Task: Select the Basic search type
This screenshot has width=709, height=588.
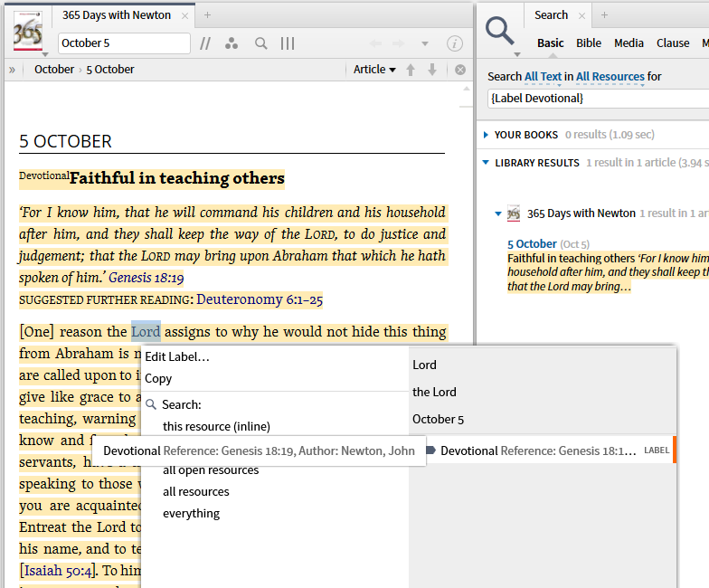Action: coord(550,43)
